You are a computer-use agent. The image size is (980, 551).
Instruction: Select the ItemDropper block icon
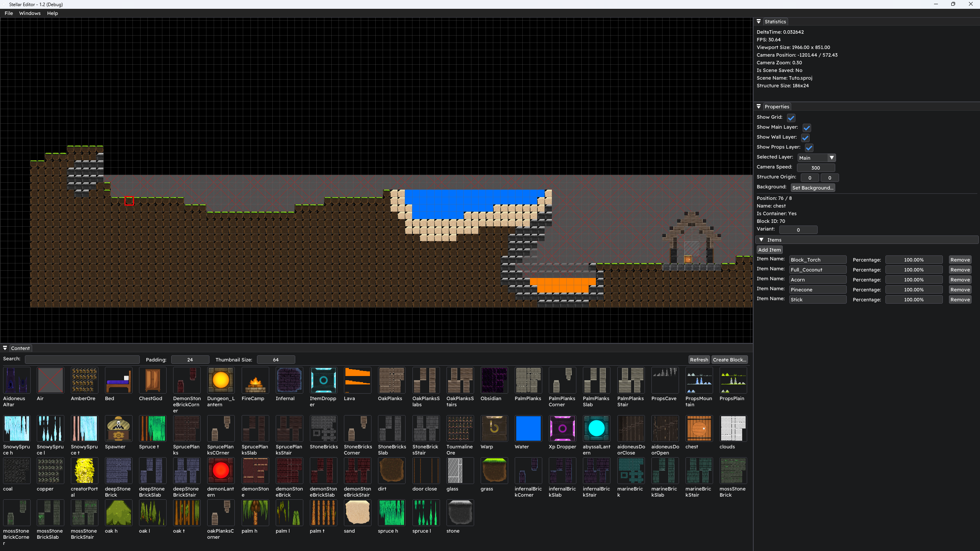pyautogui.click(x=324, y=380)
